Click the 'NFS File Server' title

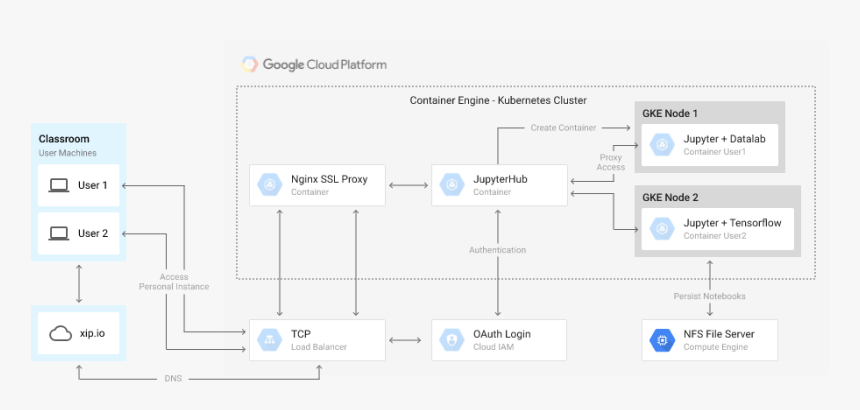point(719,334)
